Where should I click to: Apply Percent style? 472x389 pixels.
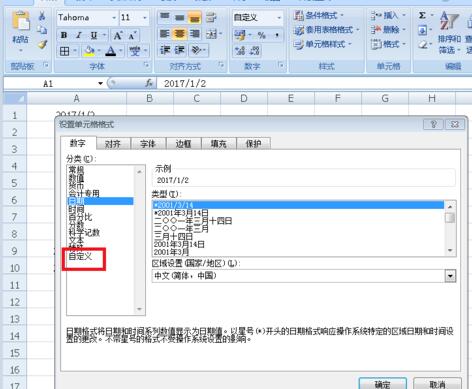(261, 35)
